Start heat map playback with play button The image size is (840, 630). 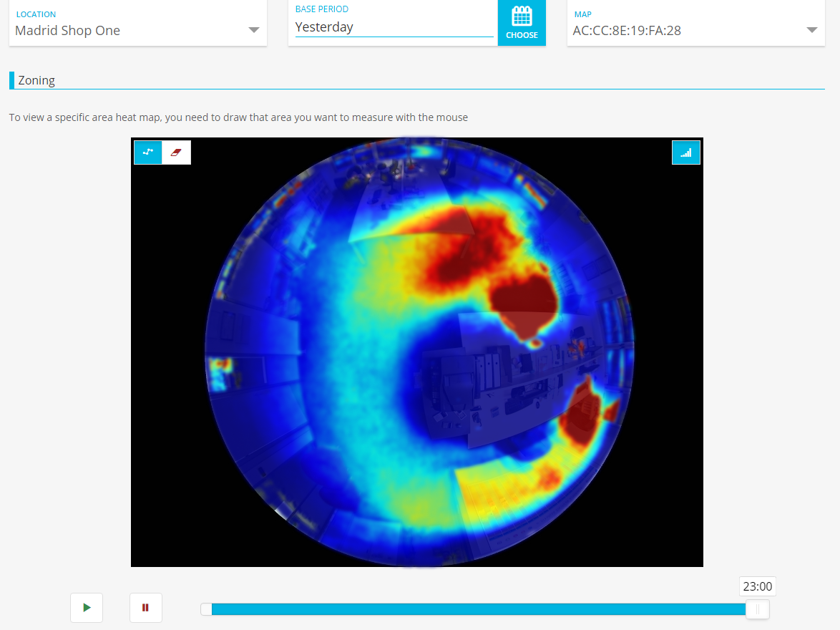coord(87,608)
